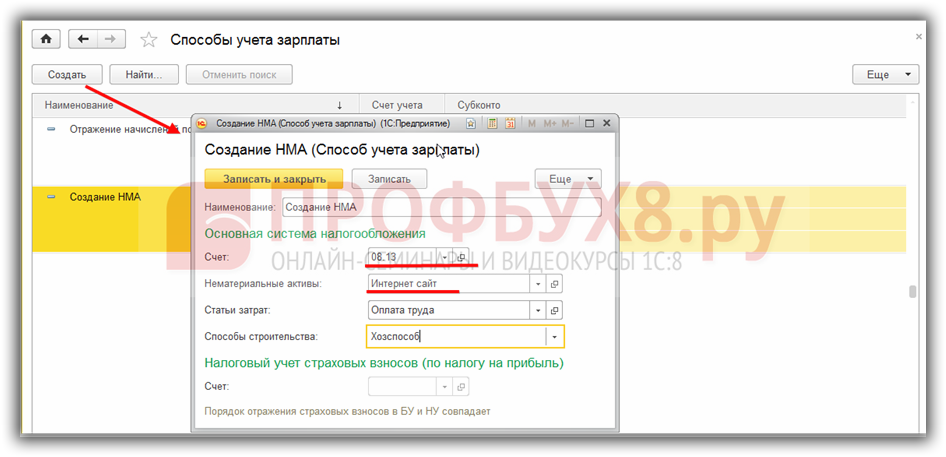
Task: Open the Оплата труда item form icon
Action: click(x=555, y=310)
